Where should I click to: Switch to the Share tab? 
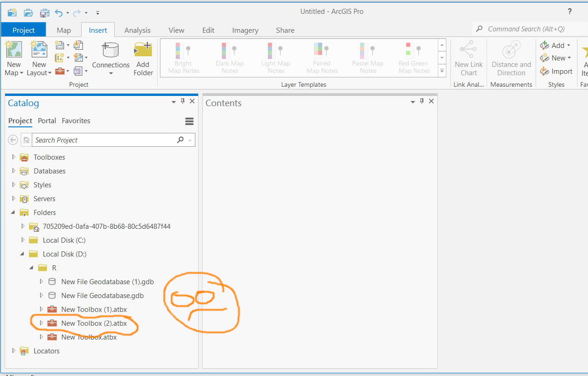click(285, 30)
